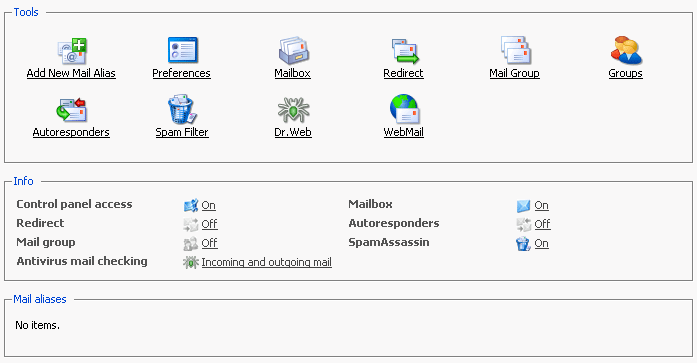Toggle the Redirect Off status link
This screenshot has width=697, height=363.
tap(209, 224)
